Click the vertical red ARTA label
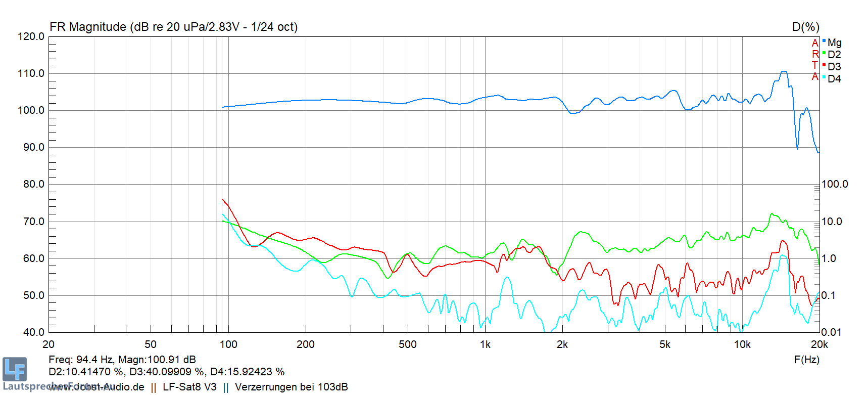 click(815, 60)
